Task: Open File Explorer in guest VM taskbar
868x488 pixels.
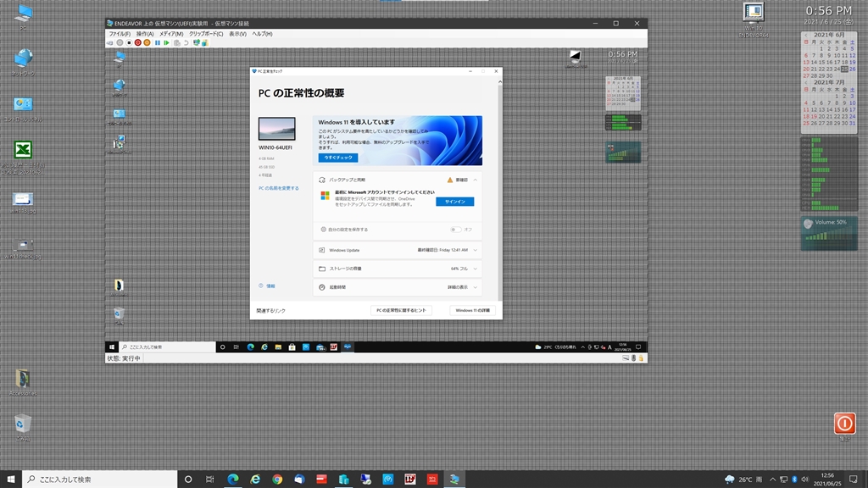Action: point(278,347)
